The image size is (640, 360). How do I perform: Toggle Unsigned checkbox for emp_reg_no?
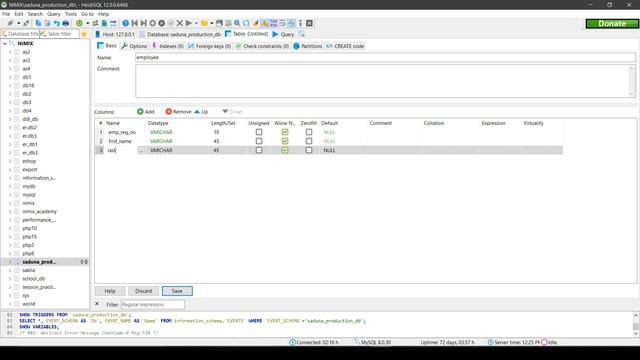pyautogui.click(x=259, y=132)
